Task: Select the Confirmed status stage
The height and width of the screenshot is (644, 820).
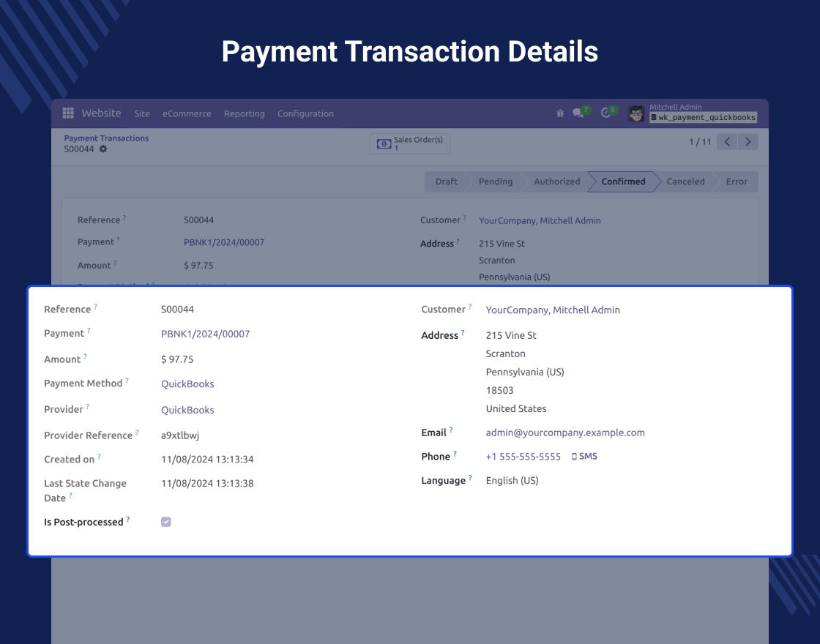Action: pos(623,181)
